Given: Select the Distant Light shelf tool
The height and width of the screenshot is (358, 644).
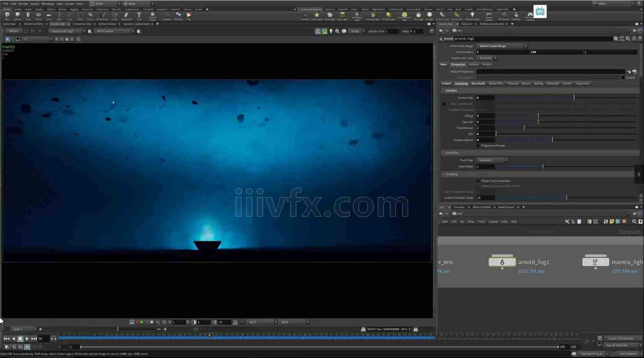Looking at the screenshot, I should tap(389, 16).
